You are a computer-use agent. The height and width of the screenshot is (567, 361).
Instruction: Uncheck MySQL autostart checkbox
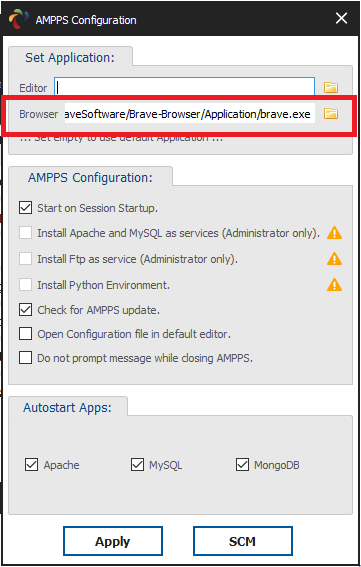137,465
